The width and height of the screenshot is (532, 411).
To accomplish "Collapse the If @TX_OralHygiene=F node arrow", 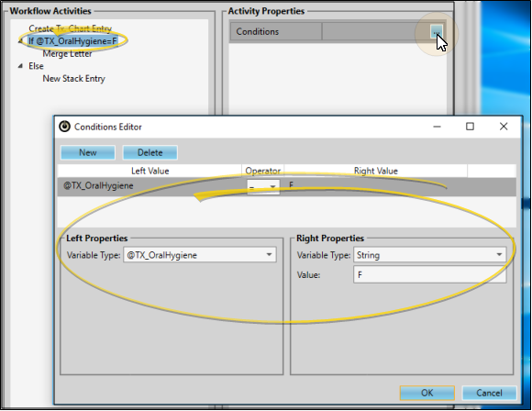I will [20, 41].
